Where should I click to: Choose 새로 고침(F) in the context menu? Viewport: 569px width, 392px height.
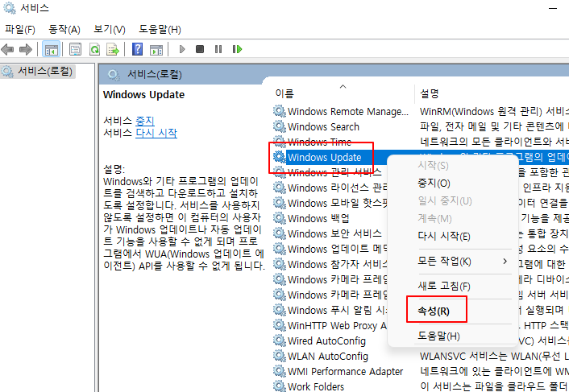(x=444, y=287)
